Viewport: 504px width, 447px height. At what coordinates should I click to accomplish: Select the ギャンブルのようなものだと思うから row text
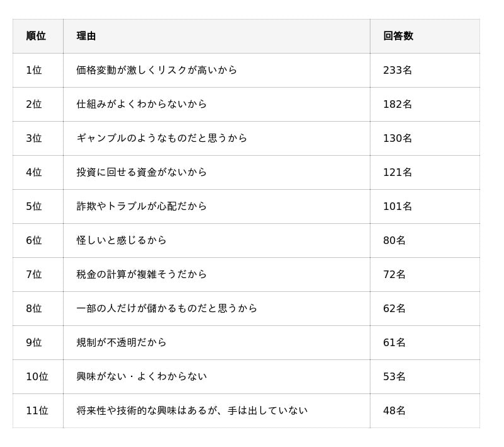coord(162,138)
